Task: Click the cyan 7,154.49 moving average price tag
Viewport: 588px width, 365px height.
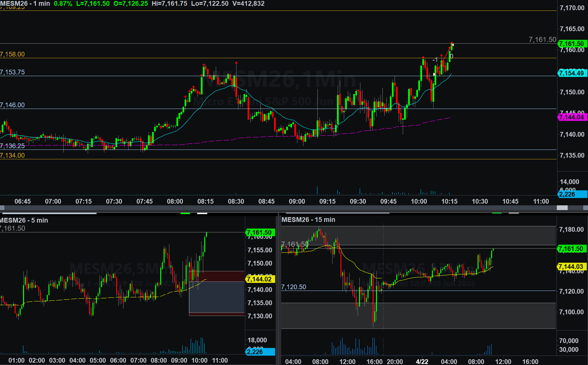Action: point(572,73)
